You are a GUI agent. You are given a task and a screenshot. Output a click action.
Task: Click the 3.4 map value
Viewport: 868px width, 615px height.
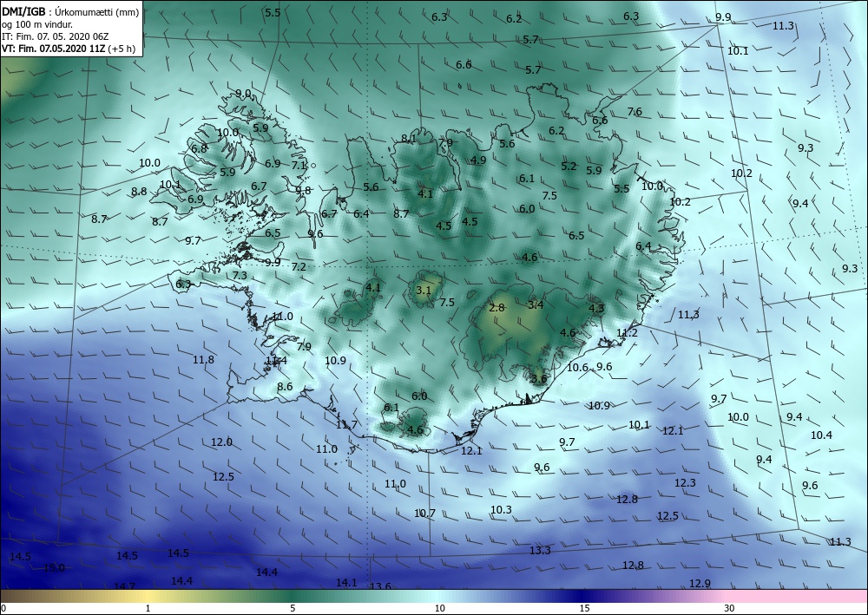point(536,304)
